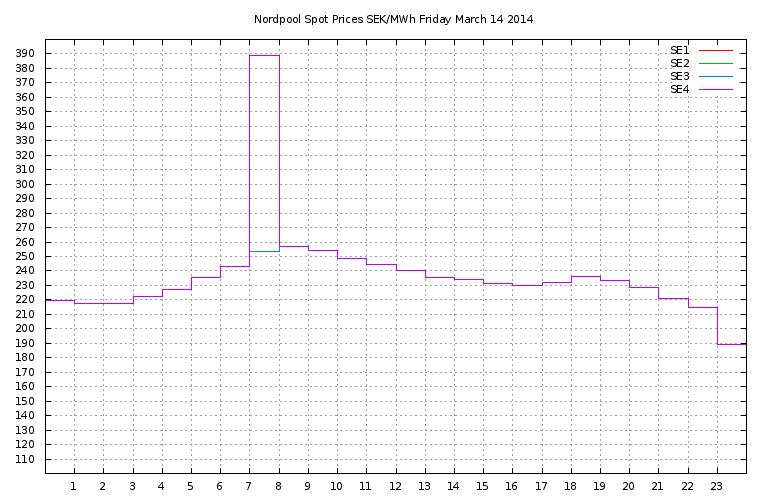Select hour 7 on the x-axis
The width and height of the screenshot is (768, 500).
pyautogui.click(x=249, y=486)
